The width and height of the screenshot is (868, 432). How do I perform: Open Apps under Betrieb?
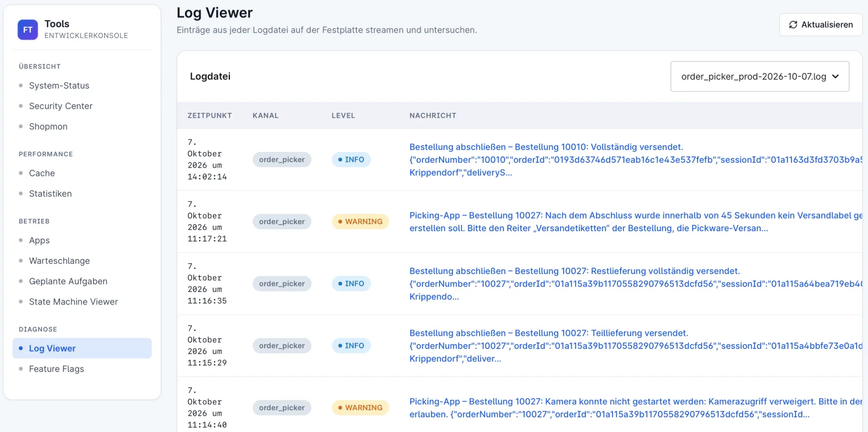point(39,240)
